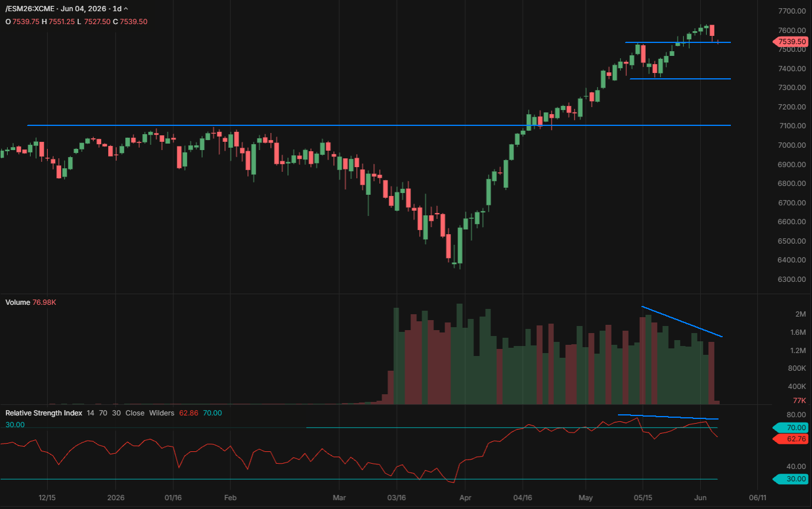Click price axis label 7700.00
This screenshot has width=812, height=509.
point(791,11)
